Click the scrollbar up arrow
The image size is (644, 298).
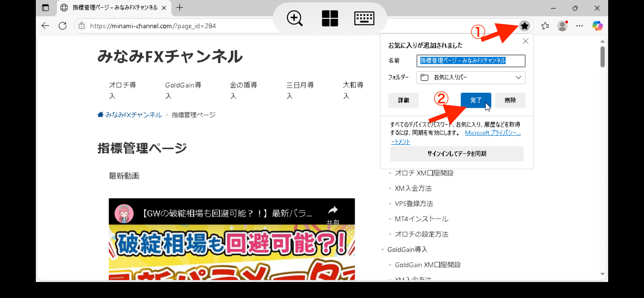pyautogui.click(x=602, y=42)
